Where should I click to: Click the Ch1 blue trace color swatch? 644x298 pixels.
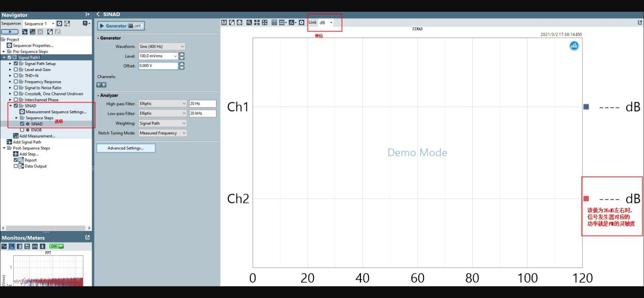(x=586, y=107)
